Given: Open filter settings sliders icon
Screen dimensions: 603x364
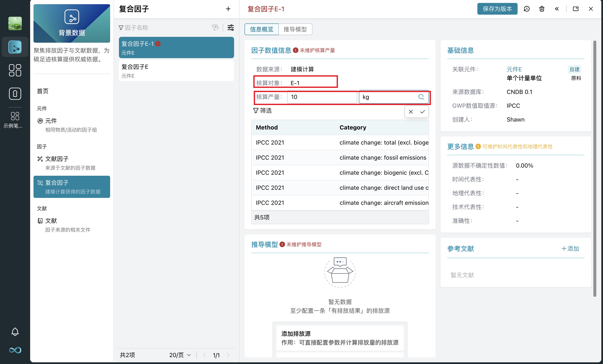Looking at the screenshot, I should pos(231,28).
